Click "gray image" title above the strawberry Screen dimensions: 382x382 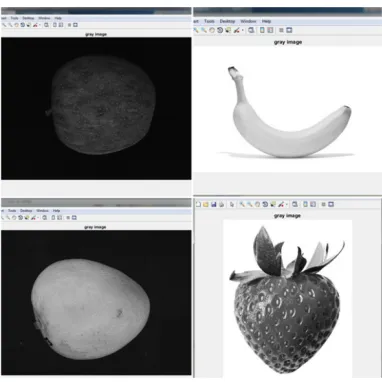click(x=287, y=216)
